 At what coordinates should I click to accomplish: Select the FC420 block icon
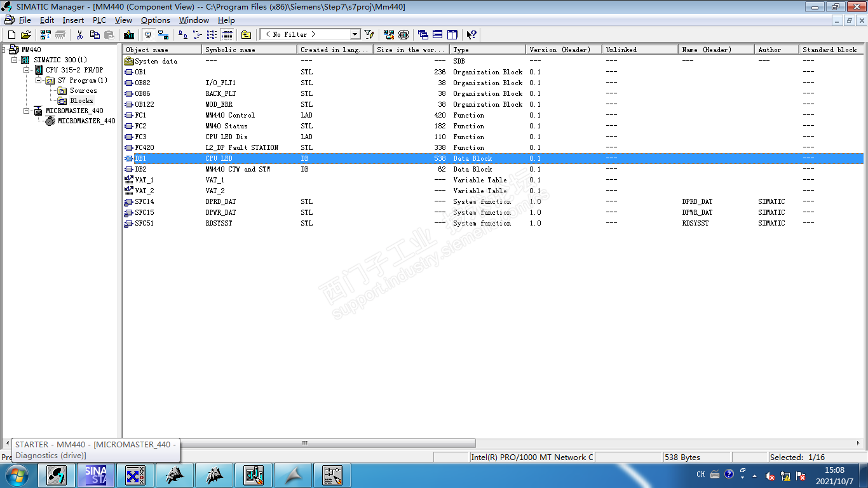[129, 147]
